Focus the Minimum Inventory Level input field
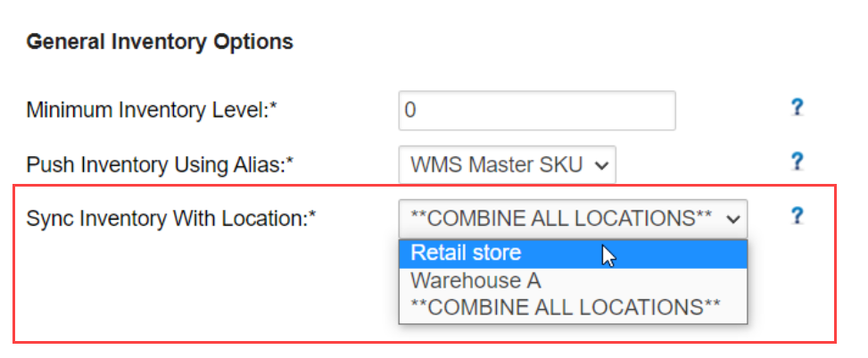Screen dimensions: 868x358 [537, 111]
